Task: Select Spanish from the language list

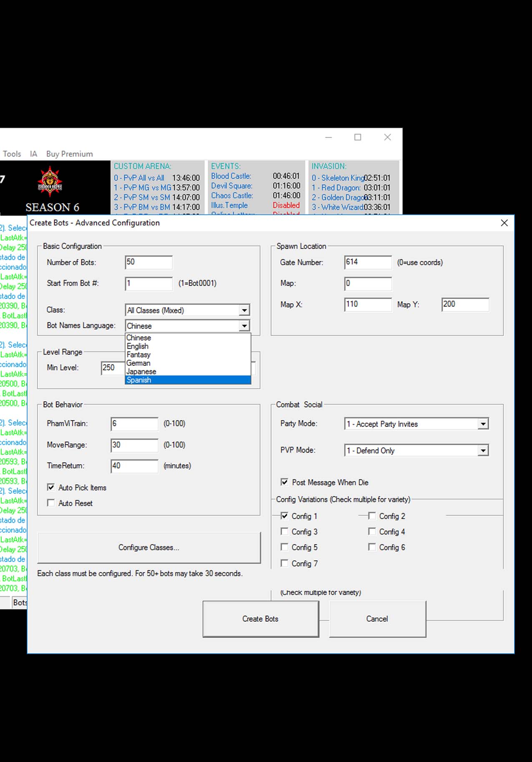Action: coord(188,380)
